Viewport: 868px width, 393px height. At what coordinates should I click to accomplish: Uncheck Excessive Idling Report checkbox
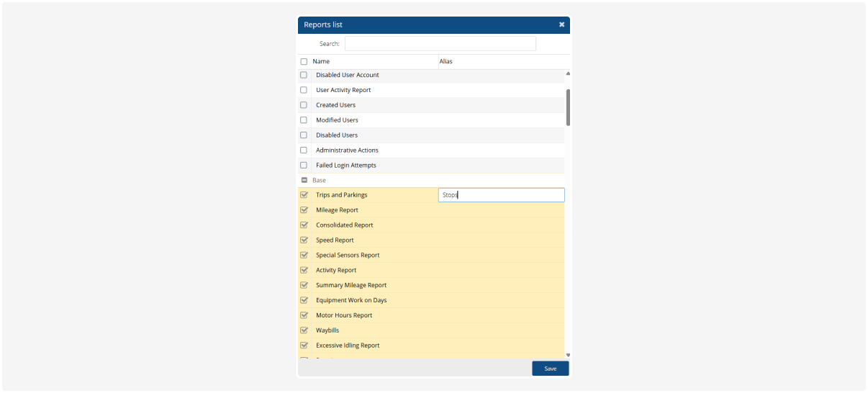click(x=304, y=345)
